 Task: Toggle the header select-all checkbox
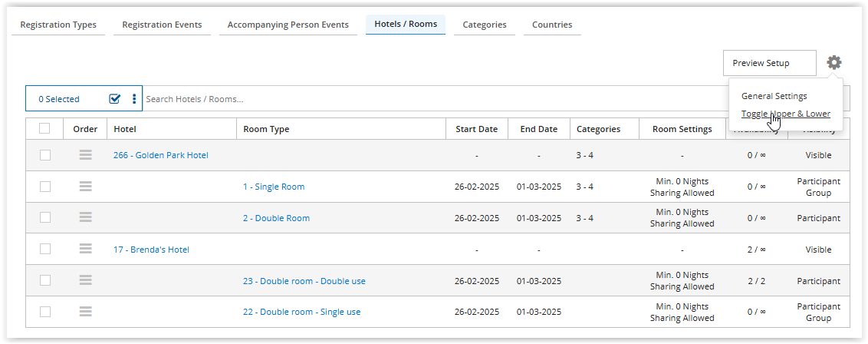45,129
